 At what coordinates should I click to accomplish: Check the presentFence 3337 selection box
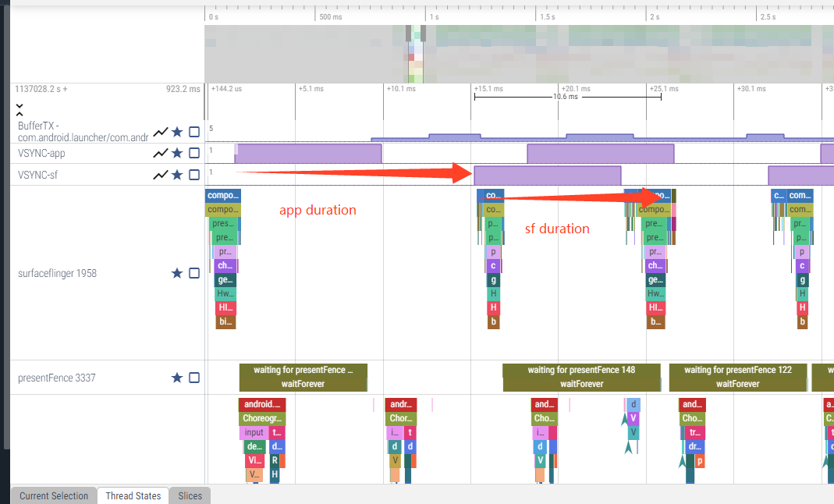click(194, 378)
